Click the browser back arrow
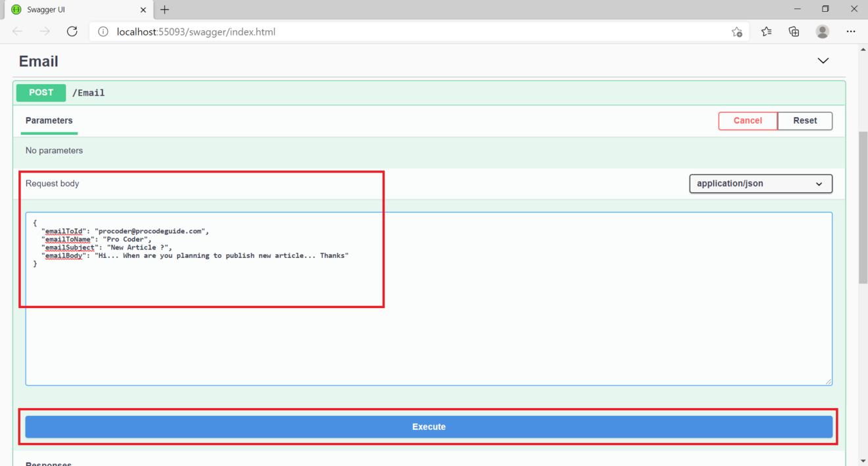This screenshot has height=466, width=868. coord(18,32)
